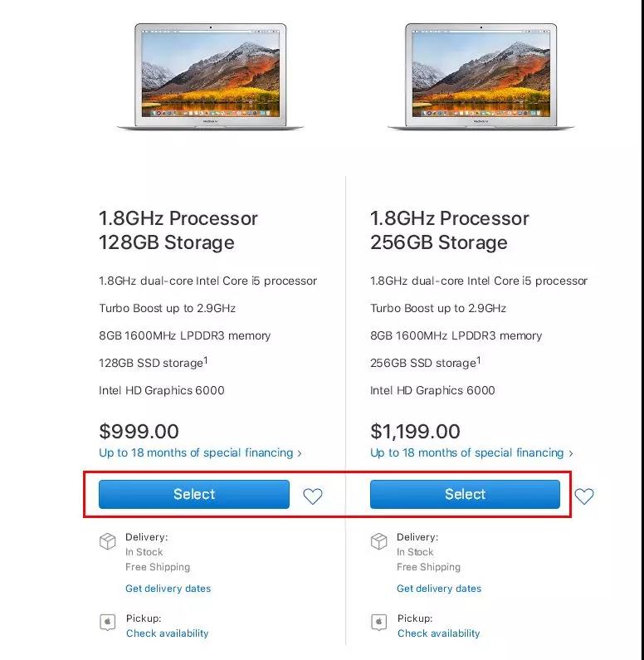
Task: Check pickup availability for the 128GB model
Action: [168, 633]
